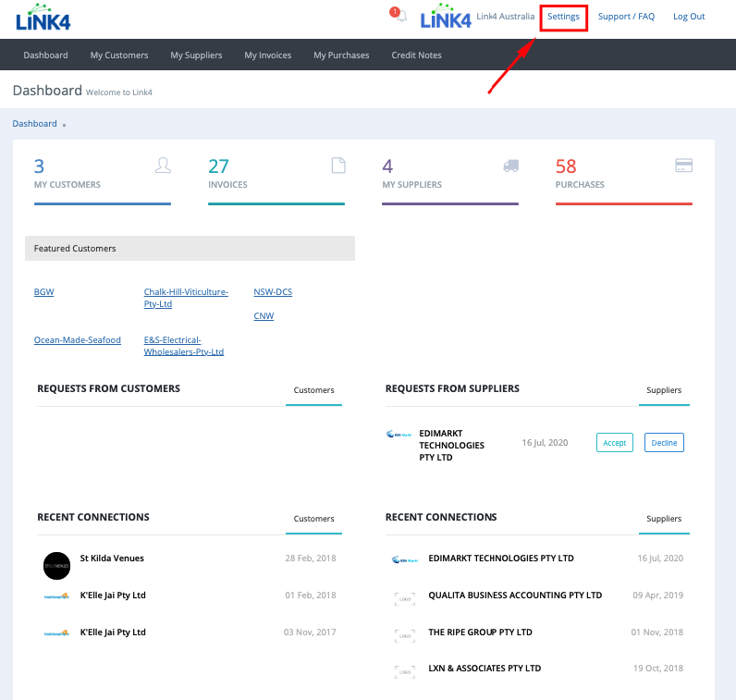Select Suppliers tab under Recent Connections
The image size is (736, 700).
click(664, 519)
